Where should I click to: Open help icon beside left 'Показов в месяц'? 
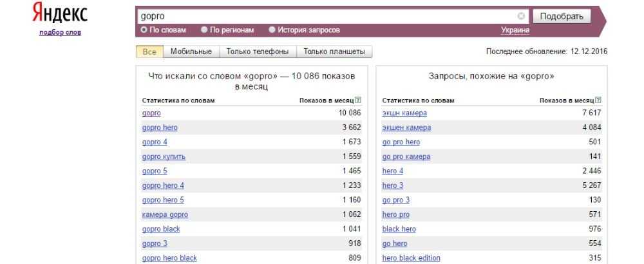(x=358, y=100)
